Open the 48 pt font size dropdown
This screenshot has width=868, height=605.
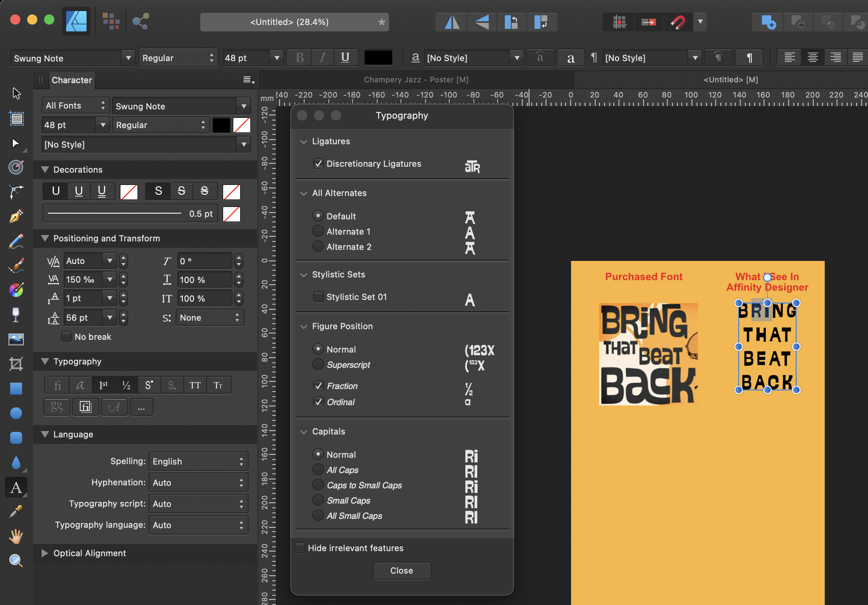[x=277, y=58]
